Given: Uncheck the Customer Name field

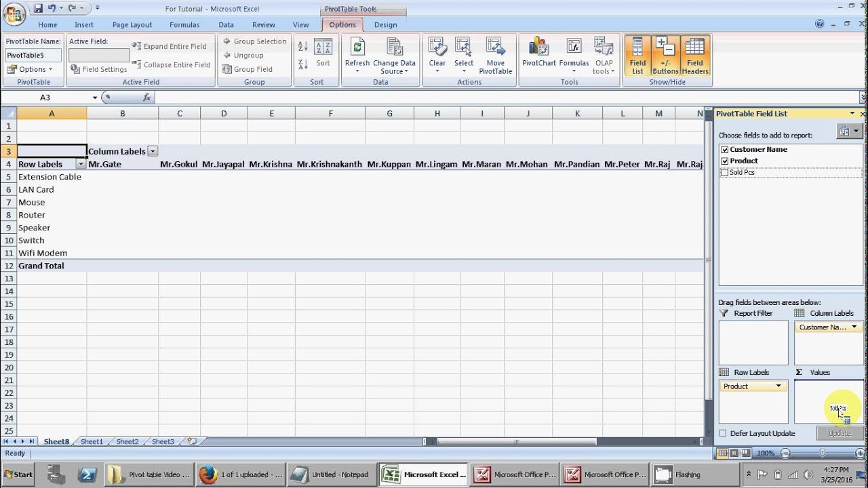Looking at the screenshot, I should (725, 150).
